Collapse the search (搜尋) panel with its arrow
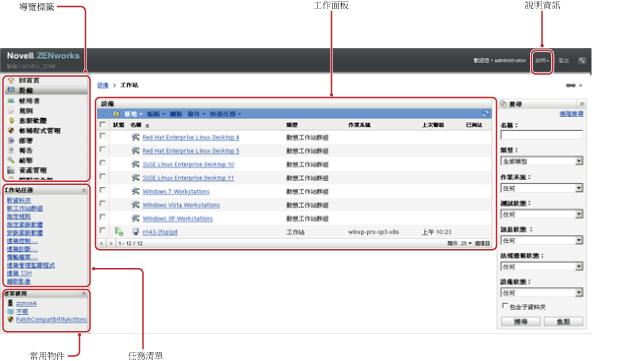Viewport: 623px width, 361px height. coord(582,104)
